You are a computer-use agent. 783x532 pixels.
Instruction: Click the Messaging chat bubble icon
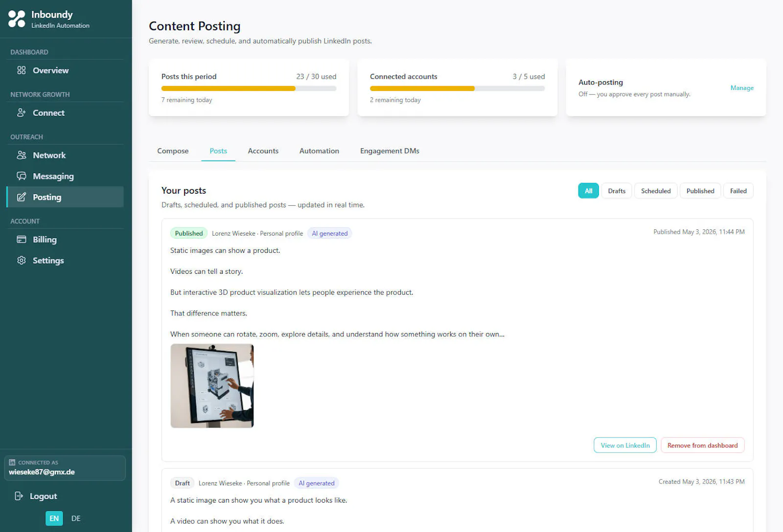click(22, 177)
